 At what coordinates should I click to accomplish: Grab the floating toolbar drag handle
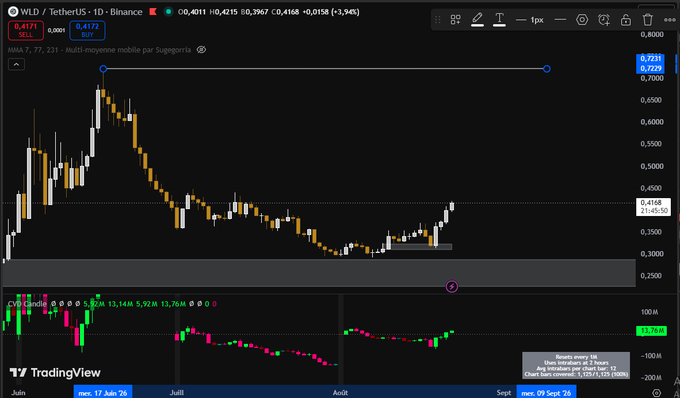click(x=438, y=20)
